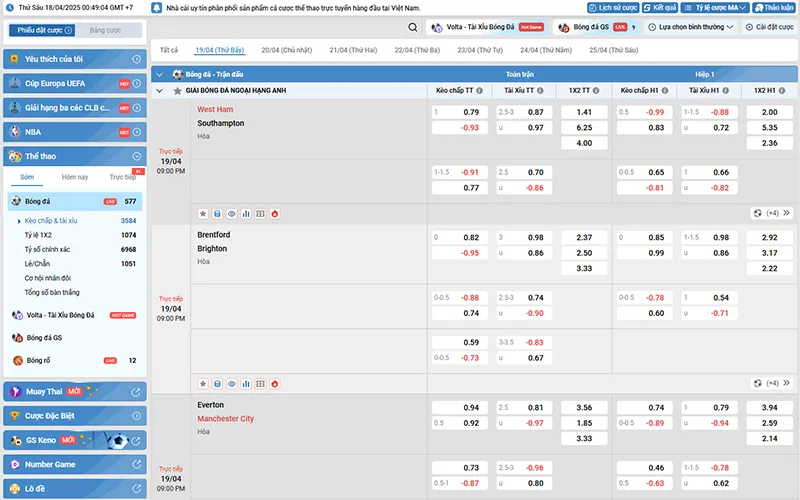Select the 20/04 (Chủ nhật) tab
This screenshot has width=800, height=500.
tap(287, 50)
